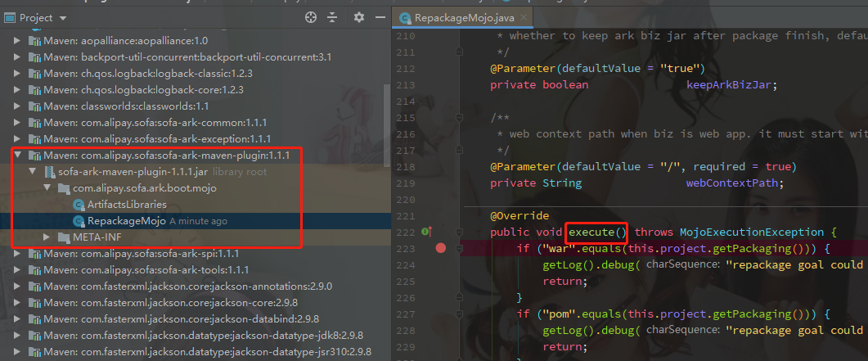The height and width of the screenshot is (361, 868).
Task: Click the RepackageMojo class icon in tree
Action: tap(79, 221)
